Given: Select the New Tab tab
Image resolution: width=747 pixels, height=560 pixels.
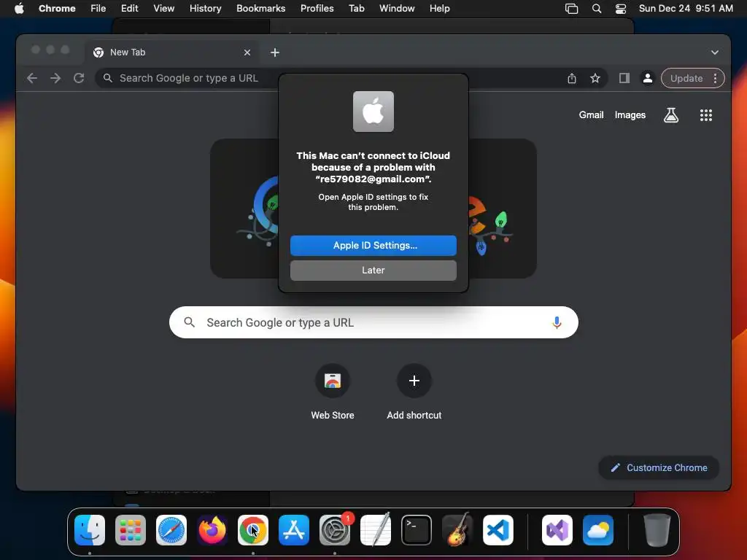Looking at the screenshot, I should [x=173, y=52].
